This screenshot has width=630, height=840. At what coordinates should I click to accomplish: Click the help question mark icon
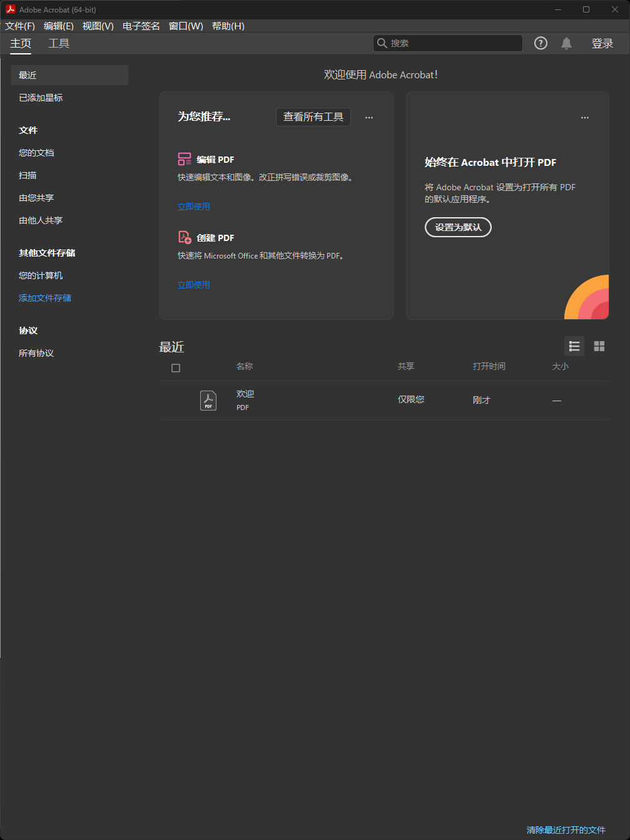coord(541,43)
